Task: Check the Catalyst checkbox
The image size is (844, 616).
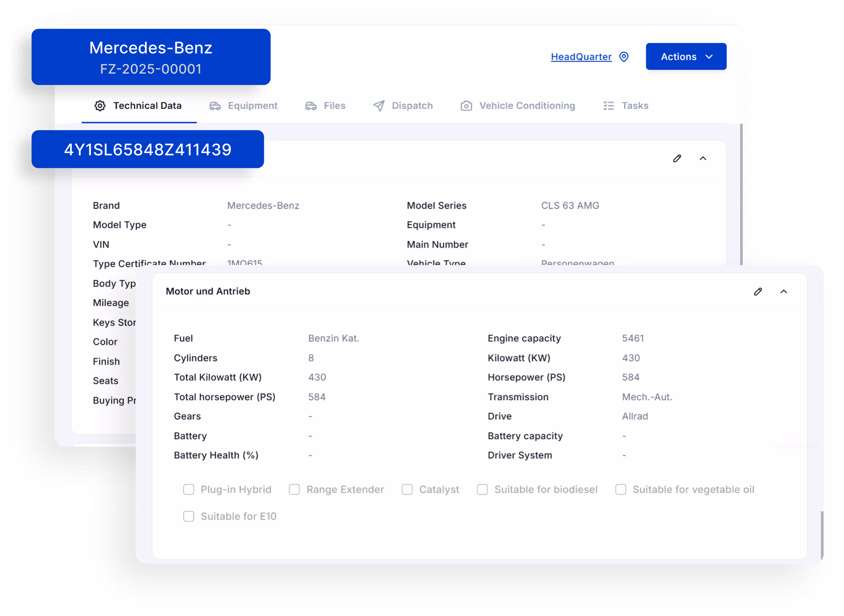Action: [407, 490]
